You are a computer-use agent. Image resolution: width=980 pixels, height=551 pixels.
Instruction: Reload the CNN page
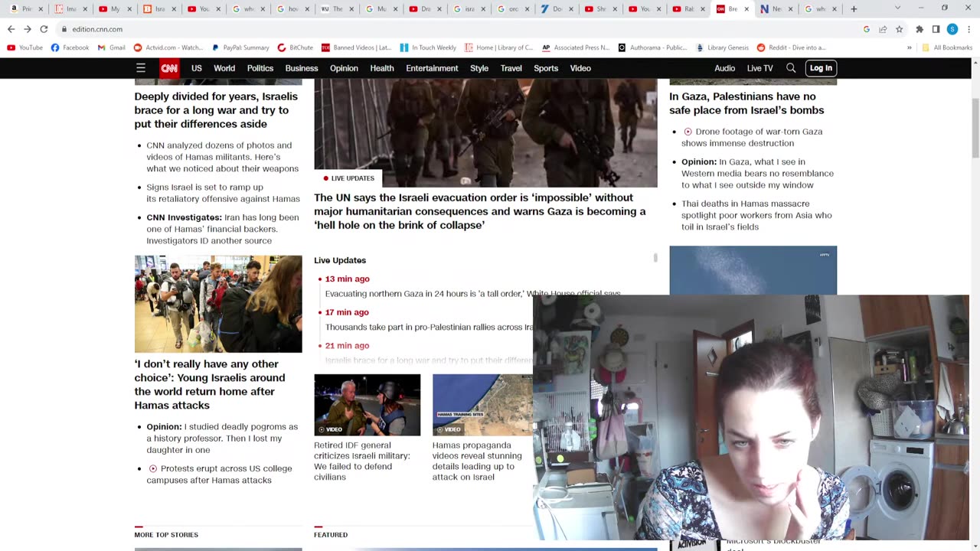pyautogui.click(x=44, y=29)
